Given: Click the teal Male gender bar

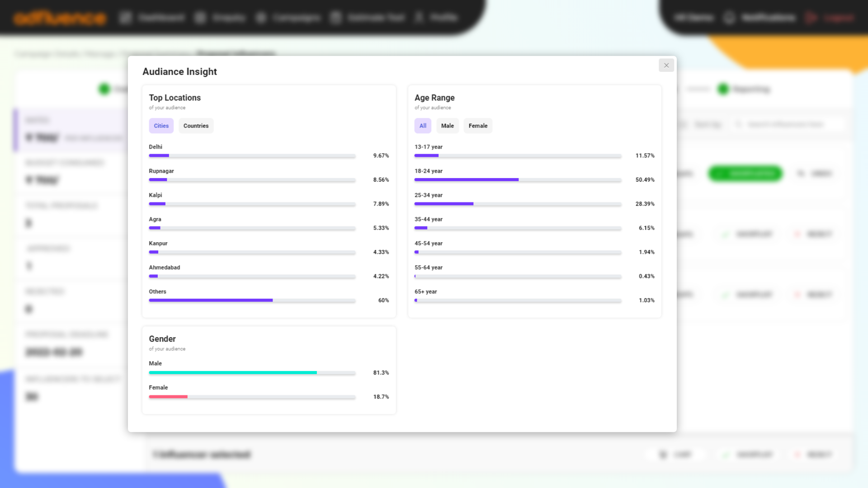Looking at the screenshot, I should [233, 373].
